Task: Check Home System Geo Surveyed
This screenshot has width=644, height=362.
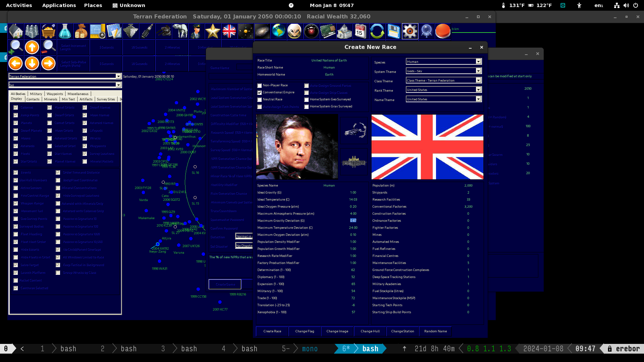Action: [x=307, y=100]
